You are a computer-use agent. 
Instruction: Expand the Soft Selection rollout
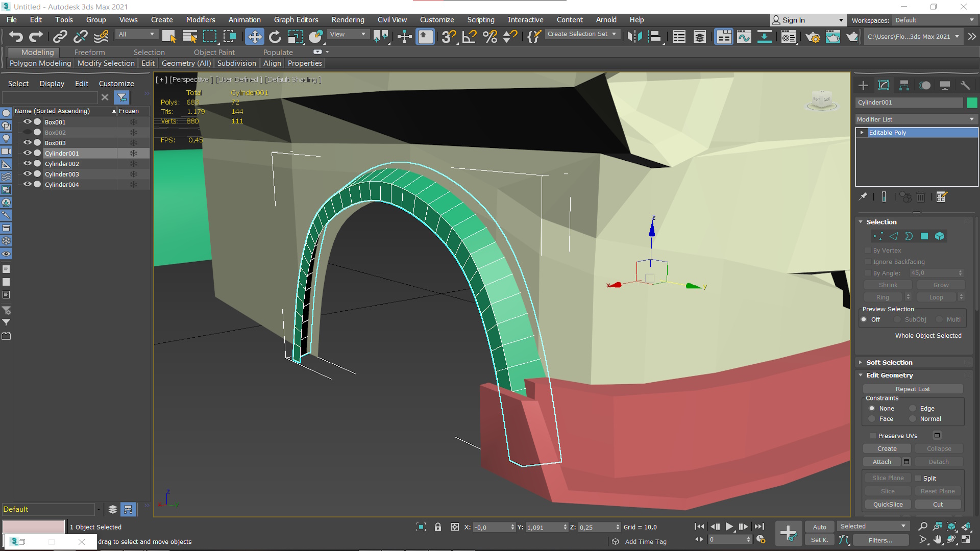pos(889,362)
